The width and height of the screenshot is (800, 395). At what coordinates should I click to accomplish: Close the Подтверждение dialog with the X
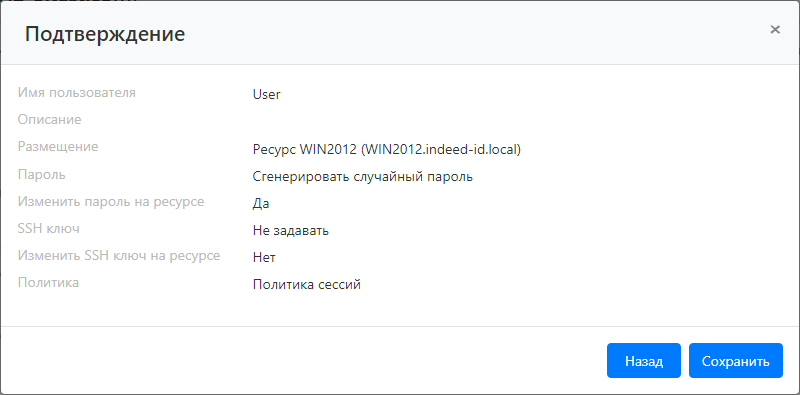tap(774, 30)
